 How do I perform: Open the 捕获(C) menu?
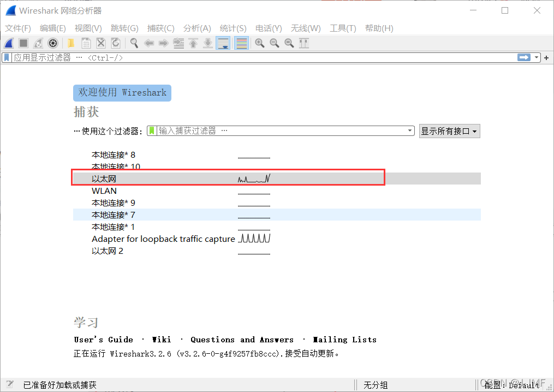tap(161, 28)
